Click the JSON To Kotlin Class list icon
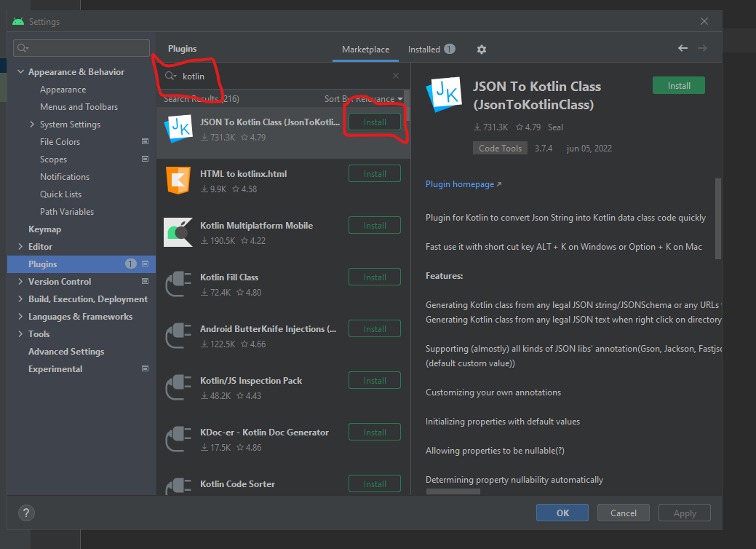Screen dimensions: 756x549 coord(178,129)
